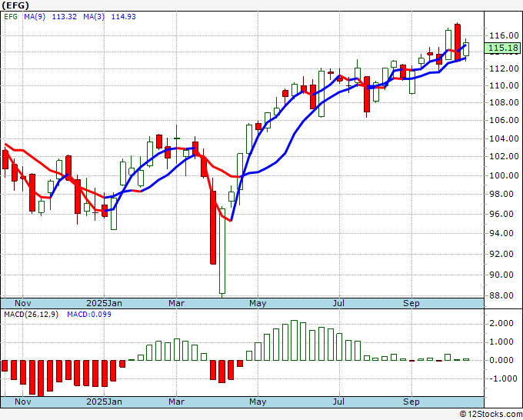Click Mar on the MACD date axis
The image size is (523, 420).
pyautogui.click(x=176, y=402)
